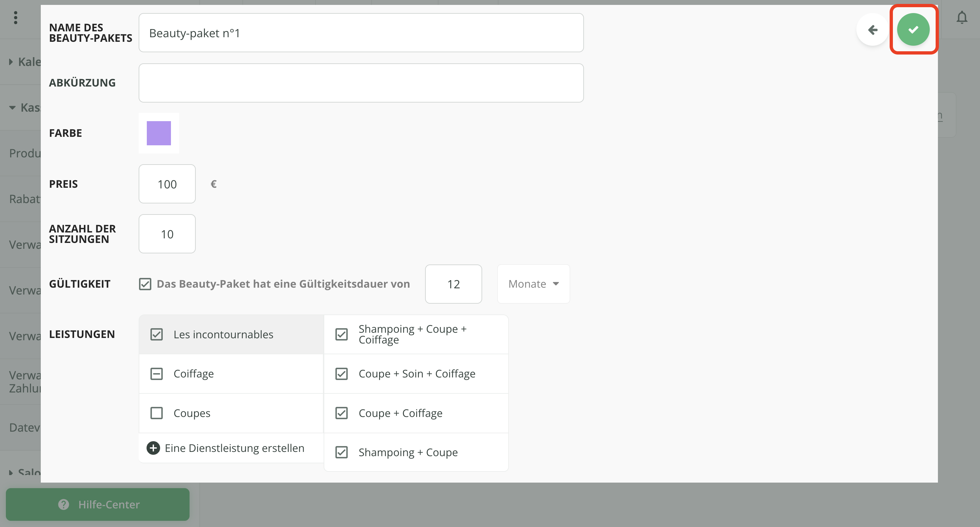Open the Monate unit dropdown

pyautogui.click(x=533, y=284)
